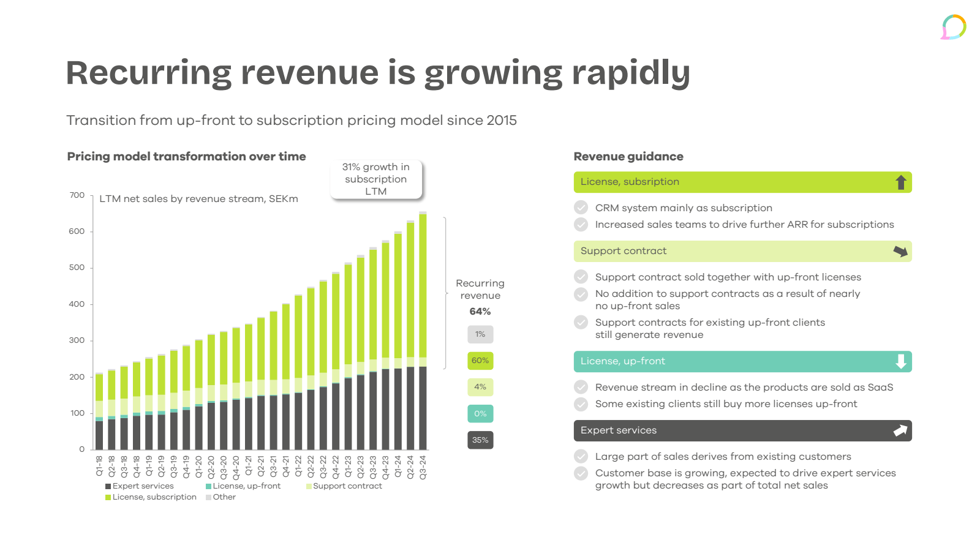980x551 pixels.
Task: Click the diagonal down arrow on Support contract banner
Action: point(900,251)
